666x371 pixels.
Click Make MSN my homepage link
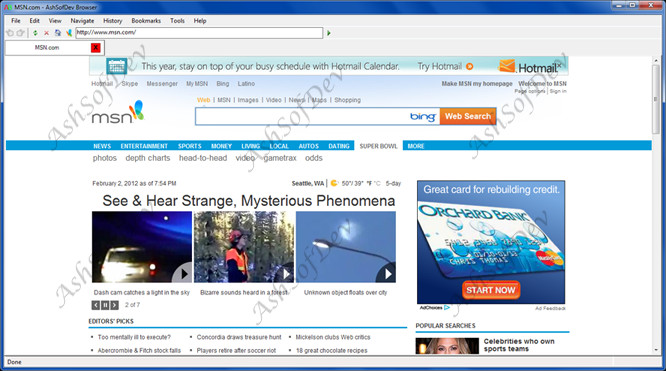coord(477,84)
